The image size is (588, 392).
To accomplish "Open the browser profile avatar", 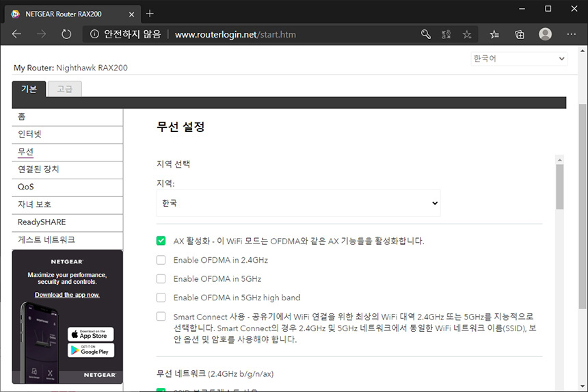I will point(545,34).
